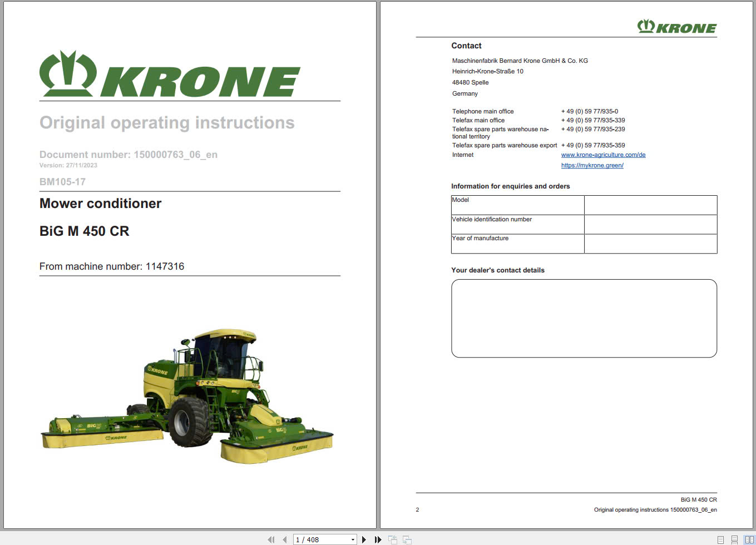Click inside the dealer's contact details box
The height and width of the screenshot is (545, 756).
[x=584, y=318]
